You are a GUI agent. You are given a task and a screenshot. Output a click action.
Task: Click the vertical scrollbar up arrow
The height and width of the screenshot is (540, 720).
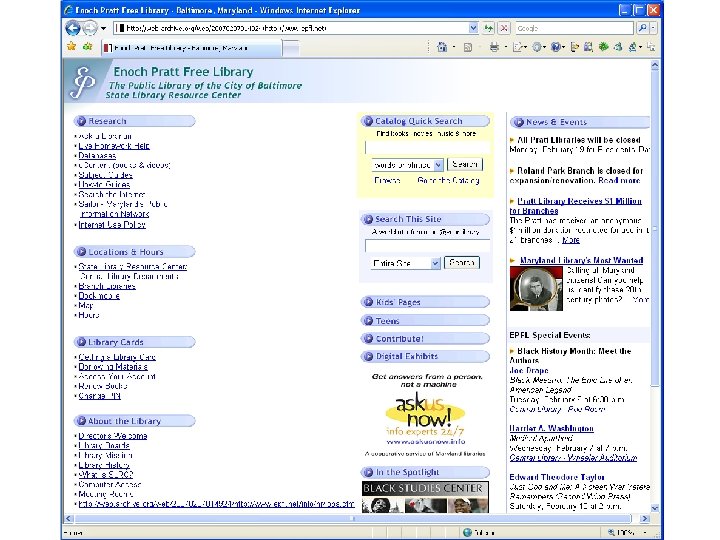pos(655,66)
